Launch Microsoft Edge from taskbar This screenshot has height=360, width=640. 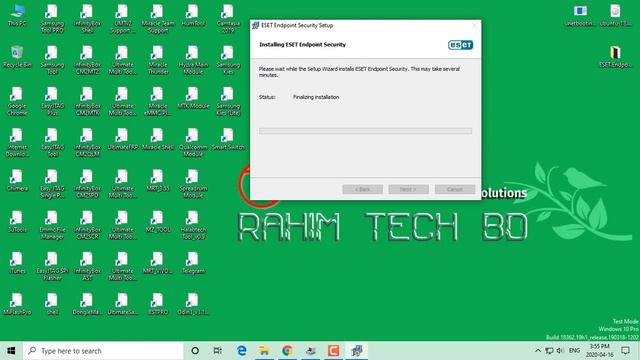(x=242, y=351)
